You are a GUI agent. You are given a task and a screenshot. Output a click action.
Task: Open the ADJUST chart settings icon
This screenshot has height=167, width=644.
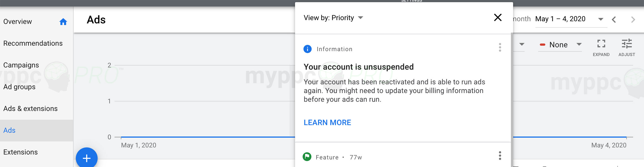coord(627,48)
